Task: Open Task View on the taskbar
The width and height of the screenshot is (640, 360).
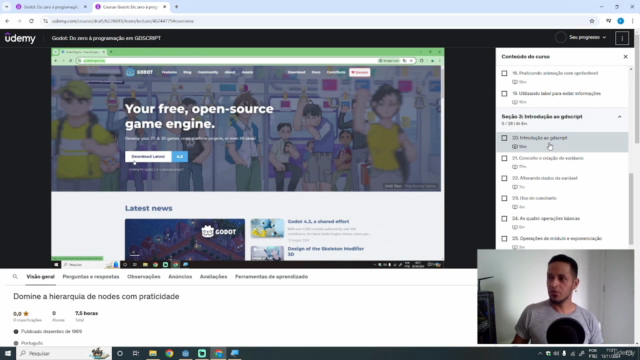Action: point(136,353)
